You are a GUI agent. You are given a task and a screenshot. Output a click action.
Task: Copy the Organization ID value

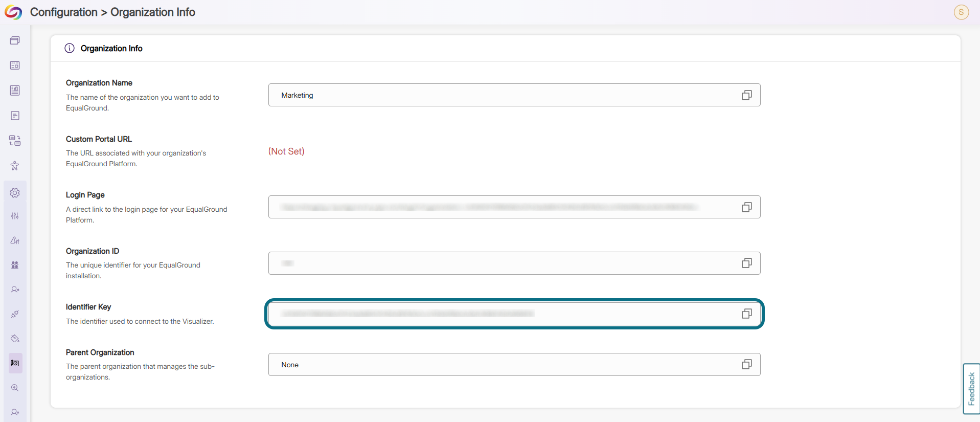746,263
